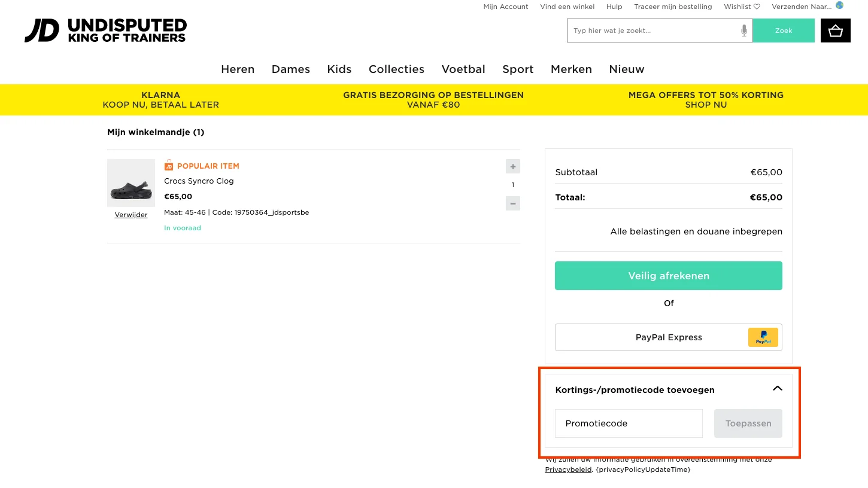Viewport: 868px width, 488px height.
Task: Open the Sport menu
Action: point(518,69)
